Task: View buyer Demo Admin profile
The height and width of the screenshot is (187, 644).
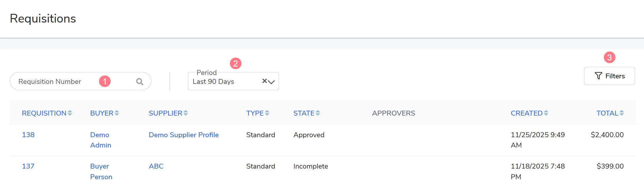Action: [x=100, y=140]
